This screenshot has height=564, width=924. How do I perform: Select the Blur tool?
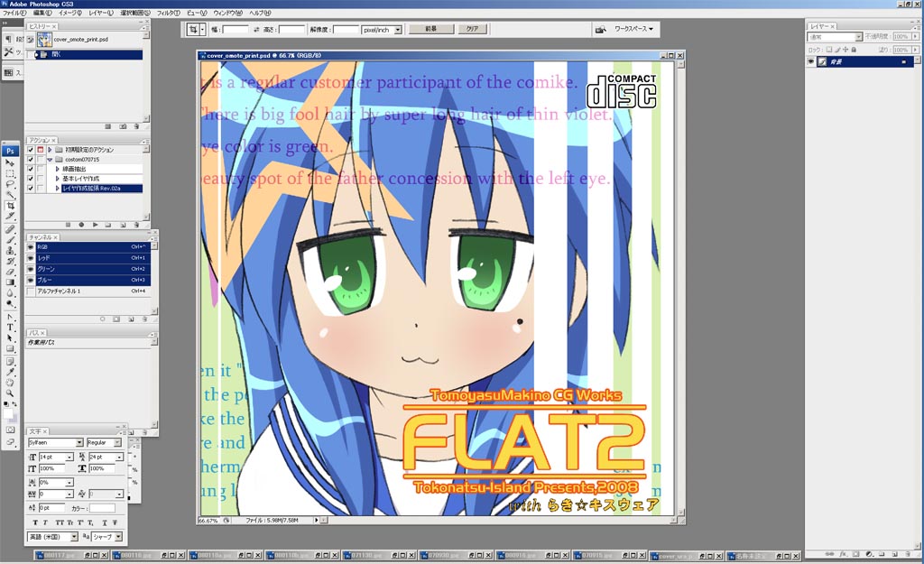tap(10, 293)
